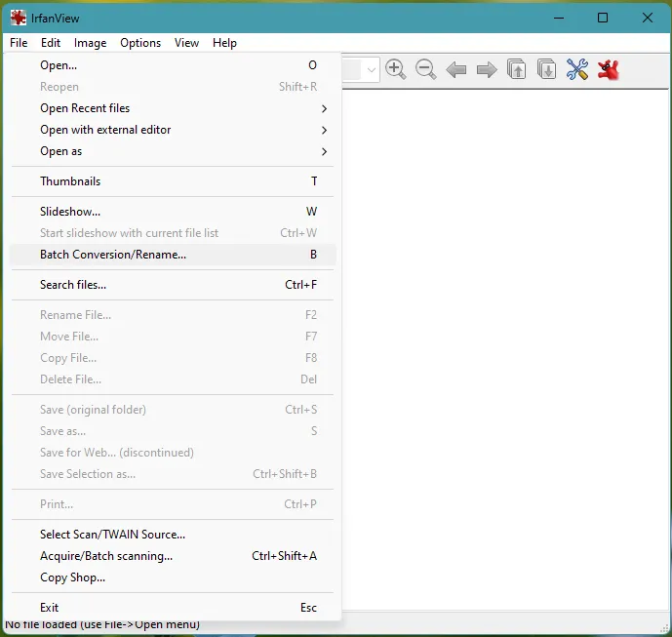Viewport: 672px width, 637px height.
Task: Click the Move File... entry
Action: (x=173, y=337)
